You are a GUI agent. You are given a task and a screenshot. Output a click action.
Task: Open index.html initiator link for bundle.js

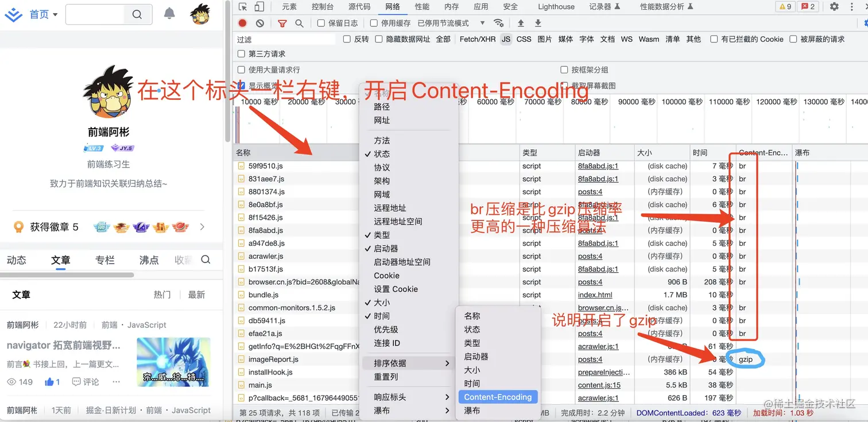click(595, 295)
